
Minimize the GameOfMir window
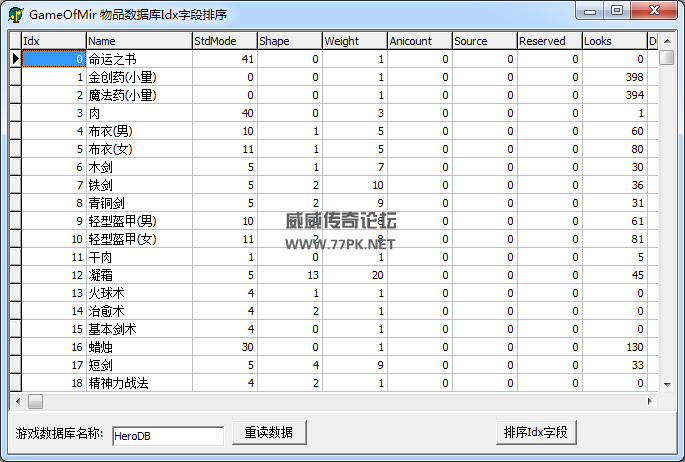tap(592, 11)
